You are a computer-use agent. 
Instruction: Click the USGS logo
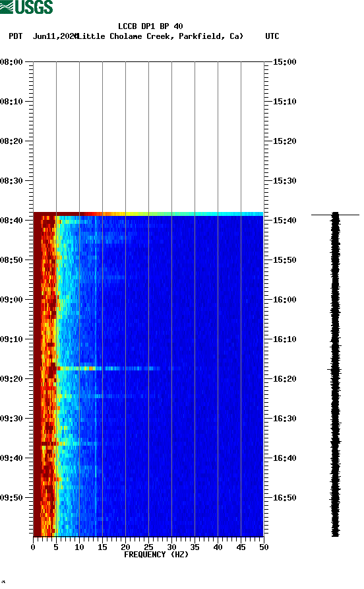(26, 7)
